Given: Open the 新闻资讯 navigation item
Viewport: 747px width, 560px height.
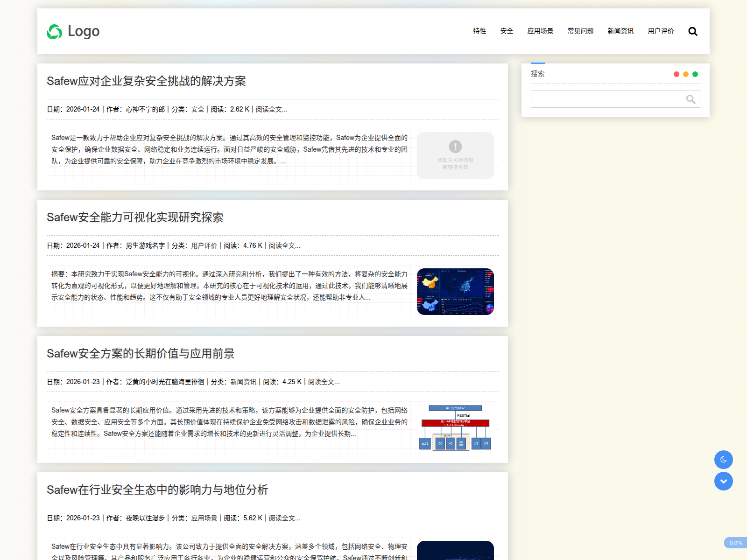Looking at the screenshot, I should click(620, 31).
